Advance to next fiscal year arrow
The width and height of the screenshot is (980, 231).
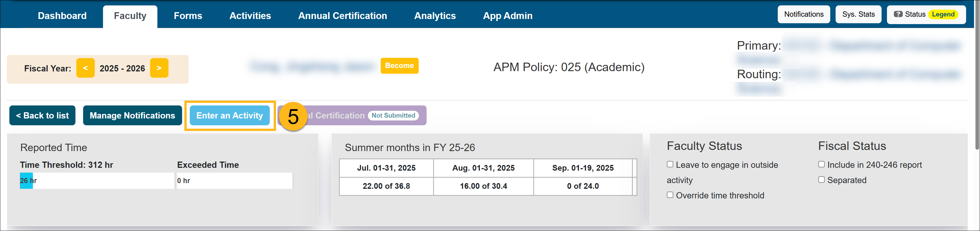click(x=159, y=68)
